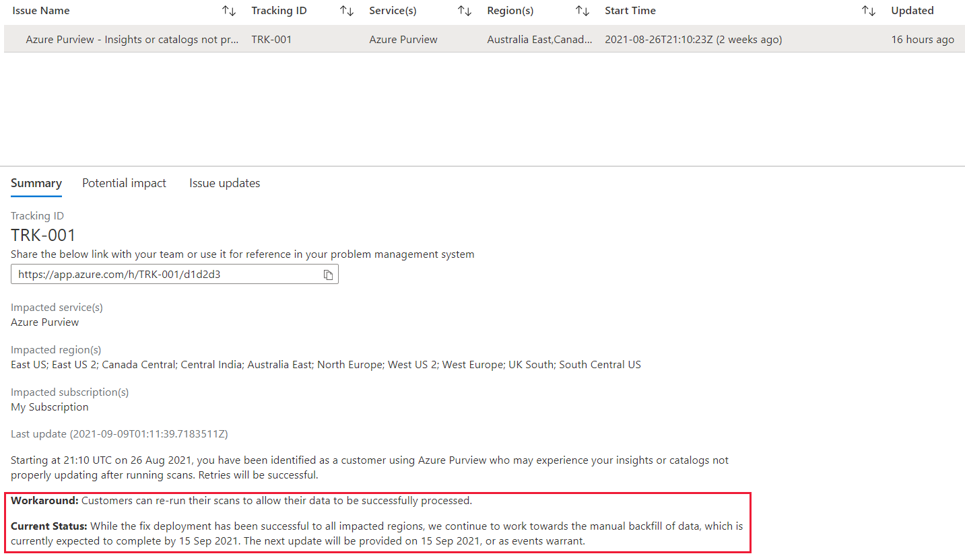The image size is (965, 560).
Task: Click the Service(s) column header
Action: pos(393,11)
